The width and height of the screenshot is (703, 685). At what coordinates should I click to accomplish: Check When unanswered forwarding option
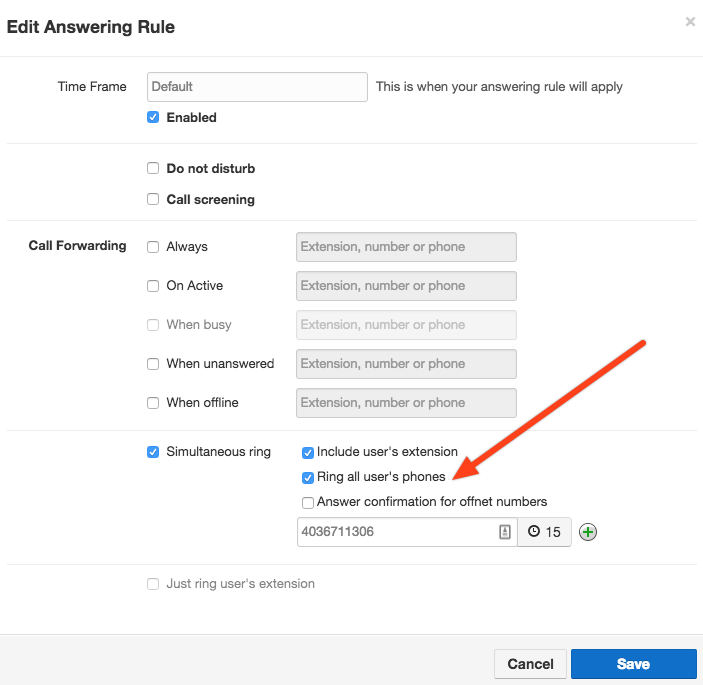pos(153,363)
